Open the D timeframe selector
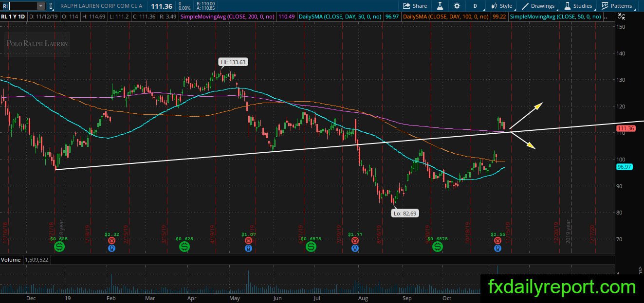644x303 pixels. click(475, 6)
